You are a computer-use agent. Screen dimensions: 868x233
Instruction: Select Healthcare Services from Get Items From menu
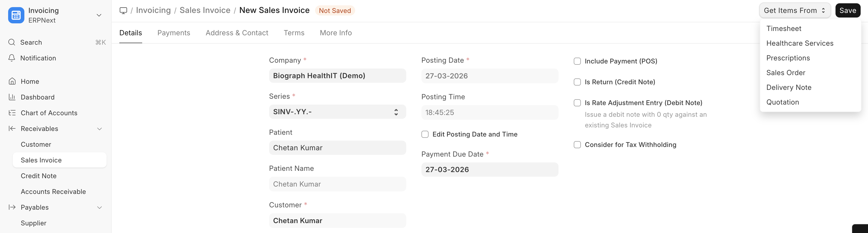(x=800, y=43)
